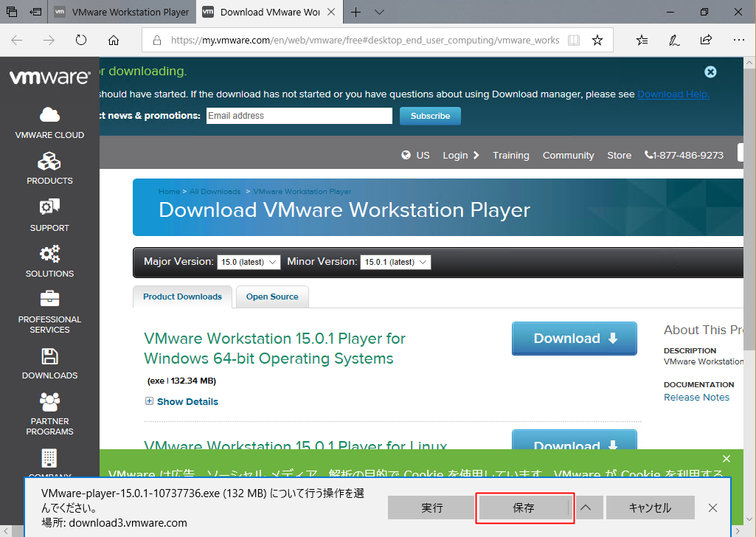
Task: Go to Home breadcrumb
Action: pos(169,191)
